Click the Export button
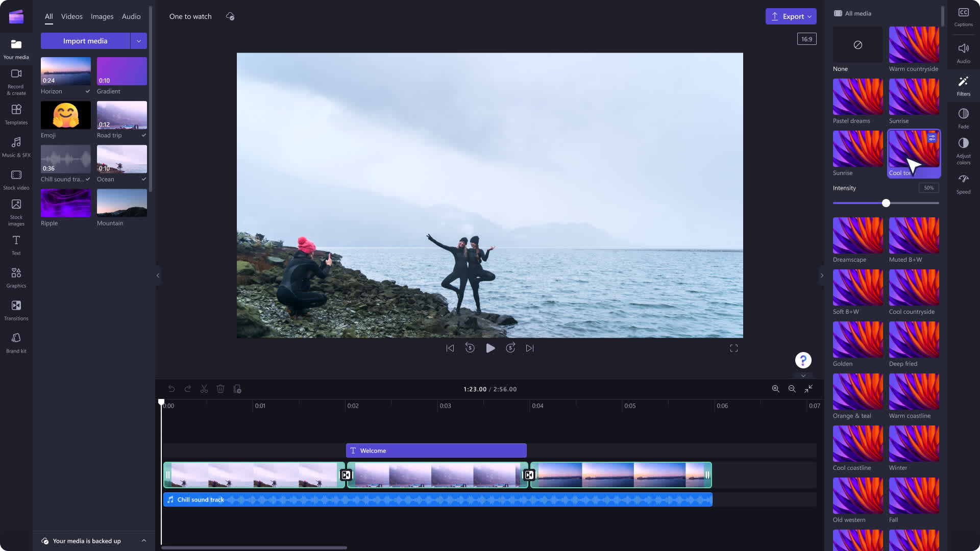The width and height of the screenshot is (980, 551). (x=791, y=16)
